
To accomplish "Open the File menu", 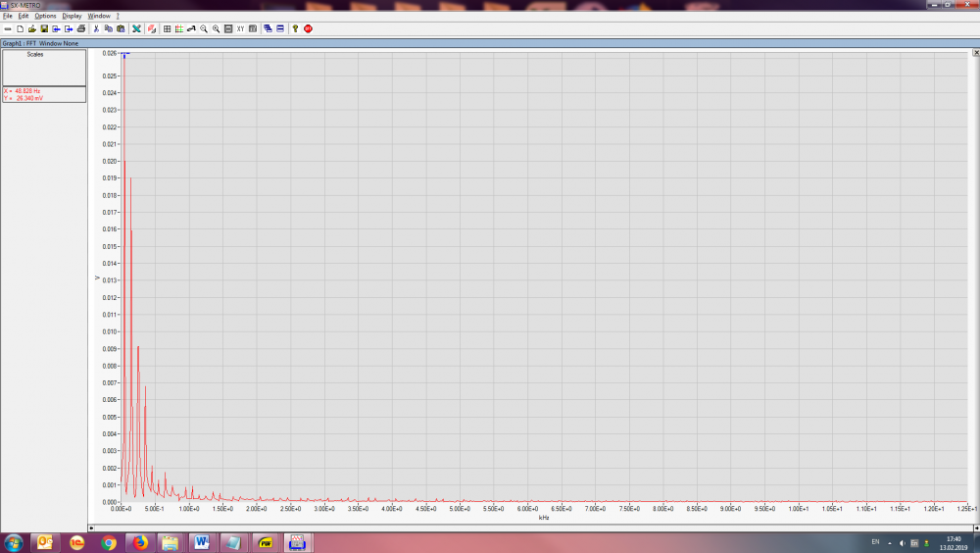I will pos(8,16).
